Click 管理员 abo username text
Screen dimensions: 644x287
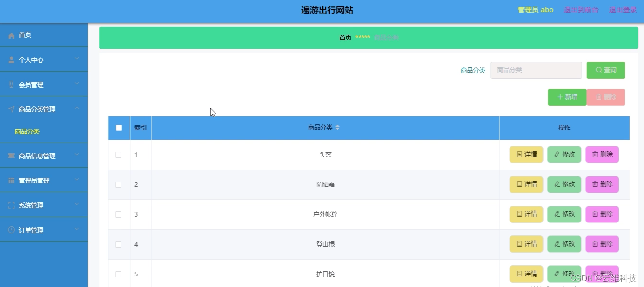(536, 10)
